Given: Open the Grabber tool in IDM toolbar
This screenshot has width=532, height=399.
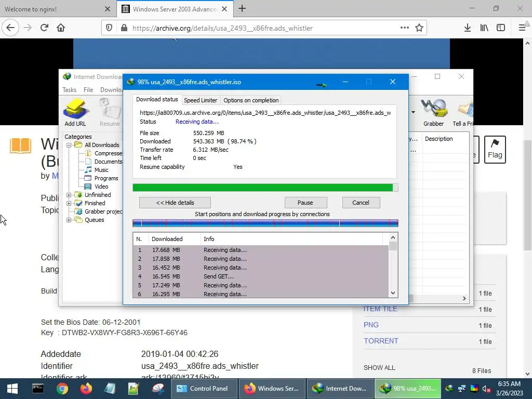Looking at the screenshot, I should point(433,112).
